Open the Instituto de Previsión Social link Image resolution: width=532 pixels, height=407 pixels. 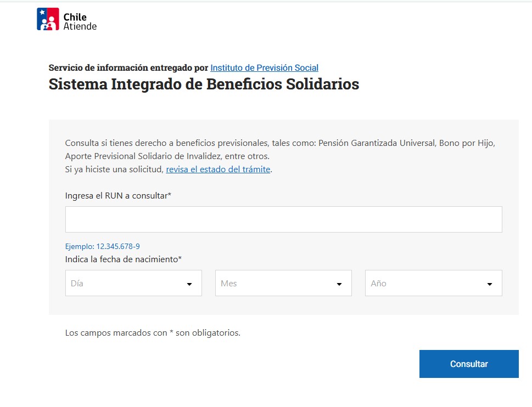pos(264,67)
